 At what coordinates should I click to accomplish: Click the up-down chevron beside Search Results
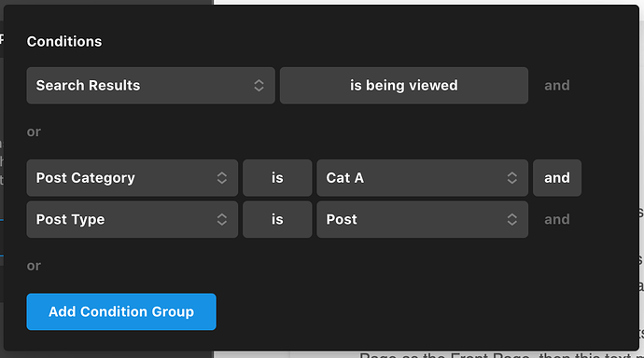click(259, 85)
